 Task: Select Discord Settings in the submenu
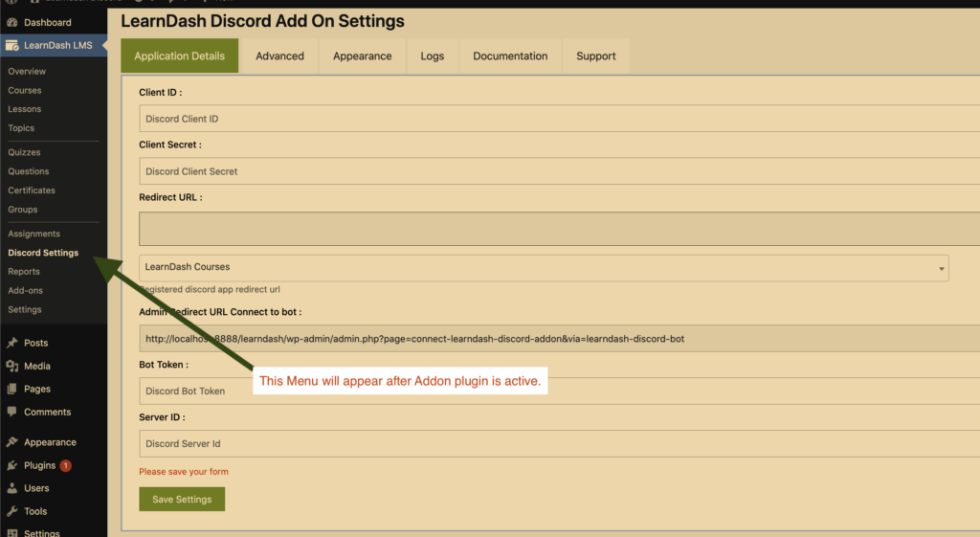[43, 253]
